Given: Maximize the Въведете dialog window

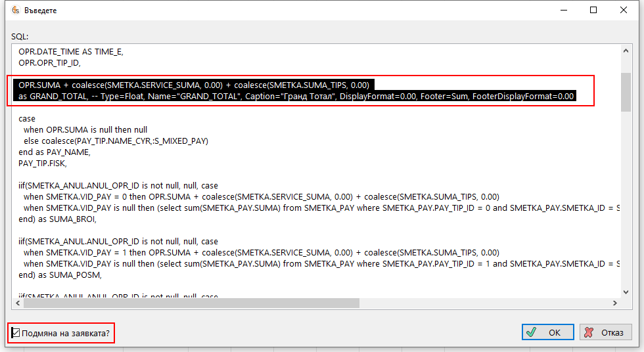Looking at the screenshot, I should (593, 11).
